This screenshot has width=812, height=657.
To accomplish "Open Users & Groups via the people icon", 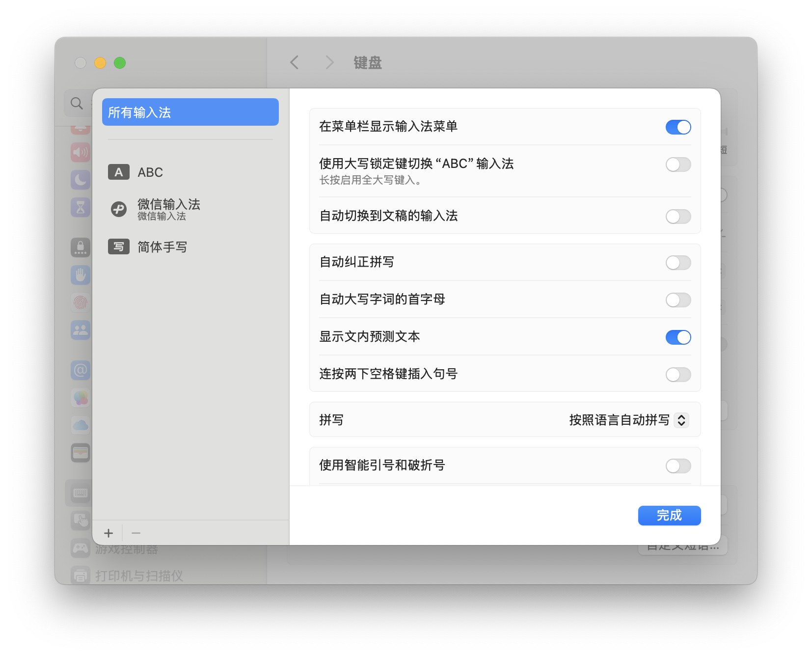I will [80, 330].
